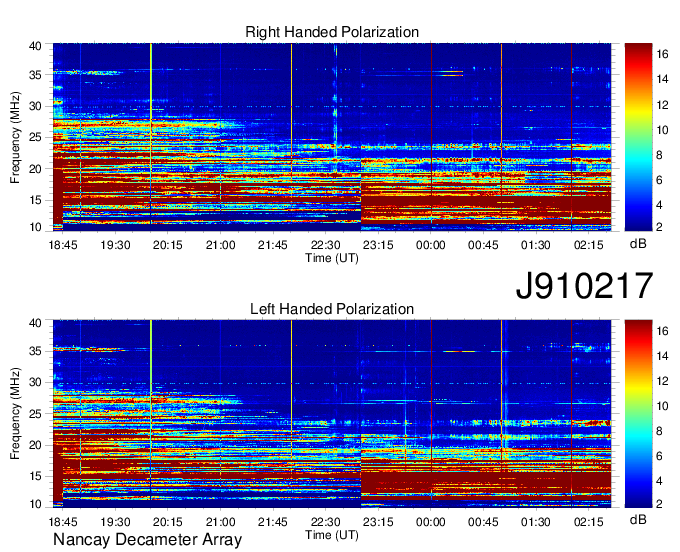Click the Left Handed Polarization spectrogram image

pos(332,414)
